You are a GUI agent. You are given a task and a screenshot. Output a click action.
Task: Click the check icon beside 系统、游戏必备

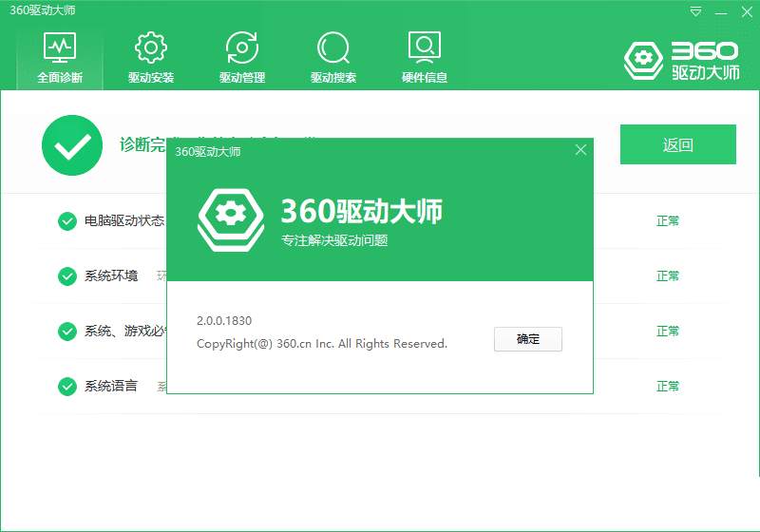point(67,332)
